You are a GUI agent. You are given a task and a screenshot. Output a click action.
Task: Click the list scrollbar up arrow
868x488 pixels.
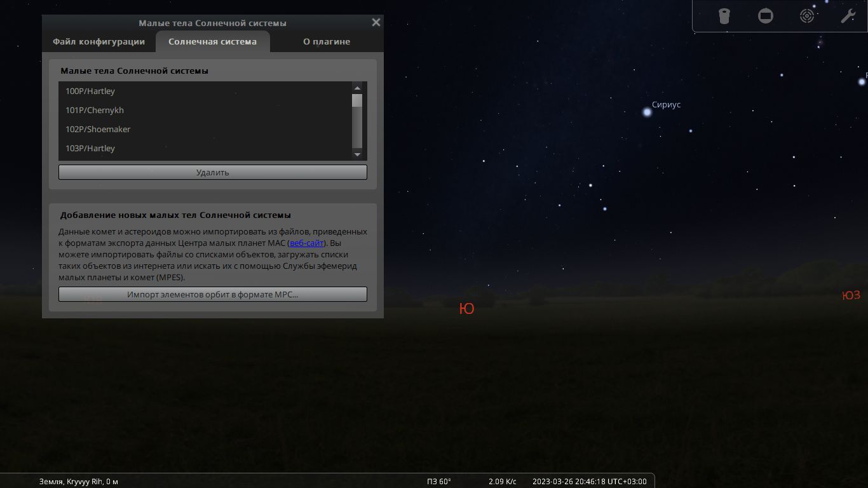(x=357, y=88)
